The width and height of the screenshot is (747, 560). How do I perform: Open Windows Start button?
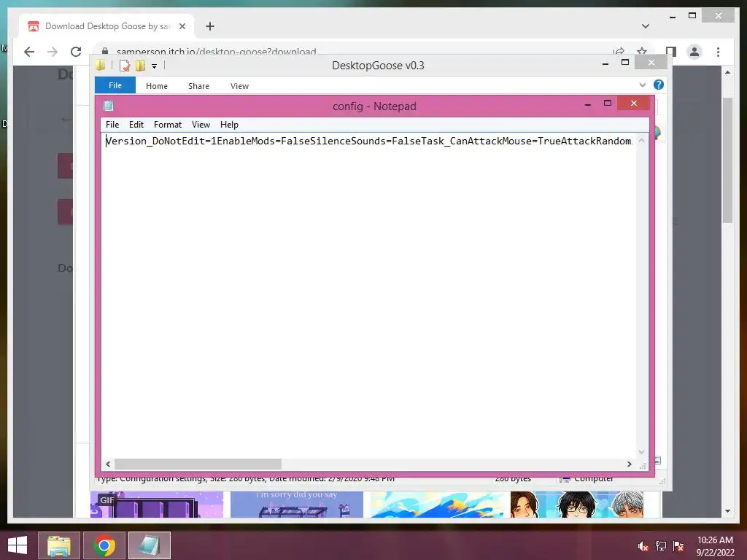[18, 545]
